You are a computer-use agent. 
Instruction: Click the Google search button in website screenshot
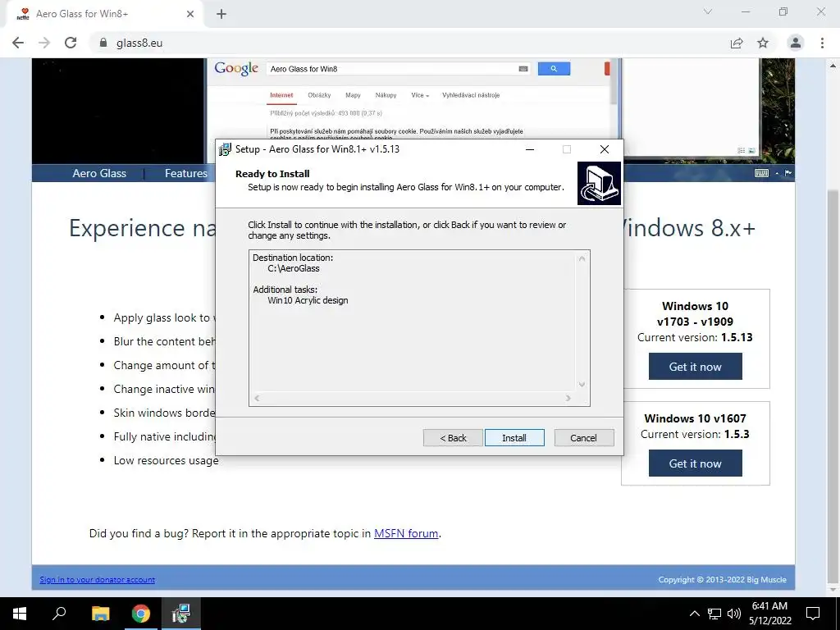tap(554, 69)
